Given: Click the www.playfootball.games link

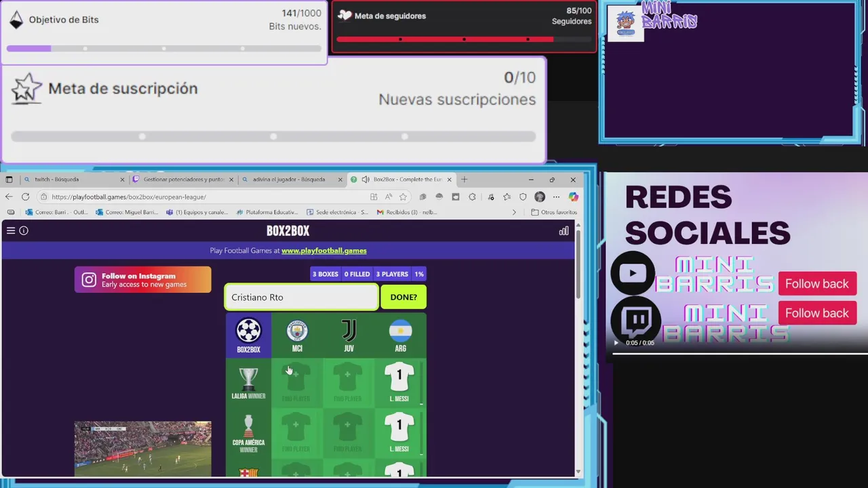Looking at the screenshot, I should 324,251.
